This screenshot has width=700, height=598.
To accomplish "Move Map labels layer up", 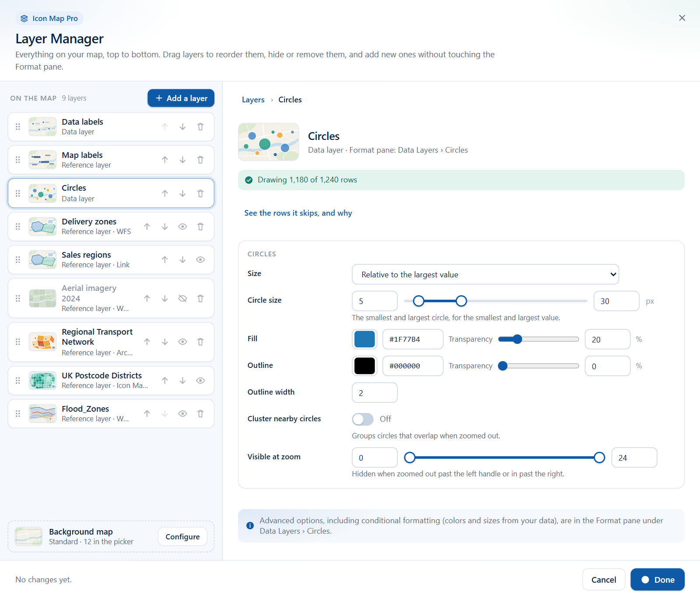I will pyautogui.click(x=164, y=160).
